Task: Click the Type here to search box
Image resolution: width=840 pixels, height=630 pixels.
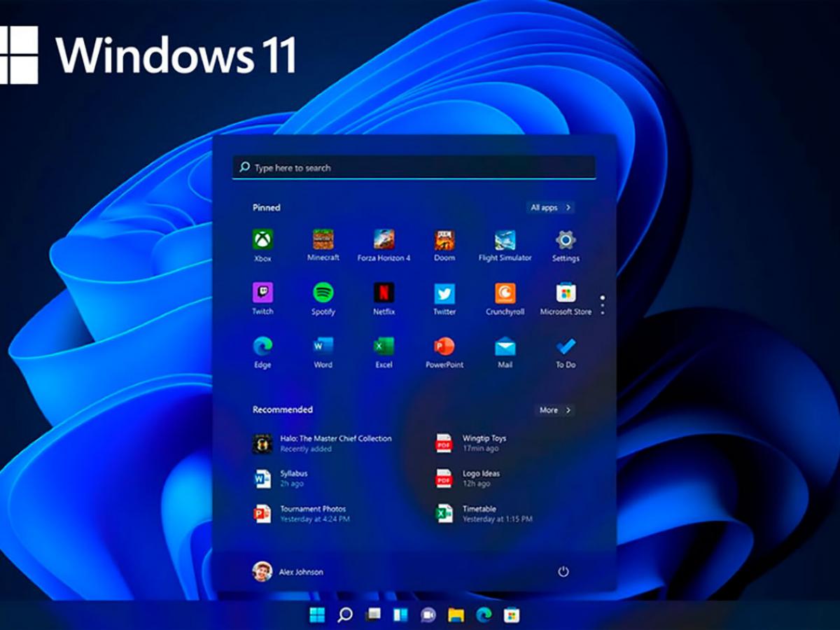Action: [414, 168]
